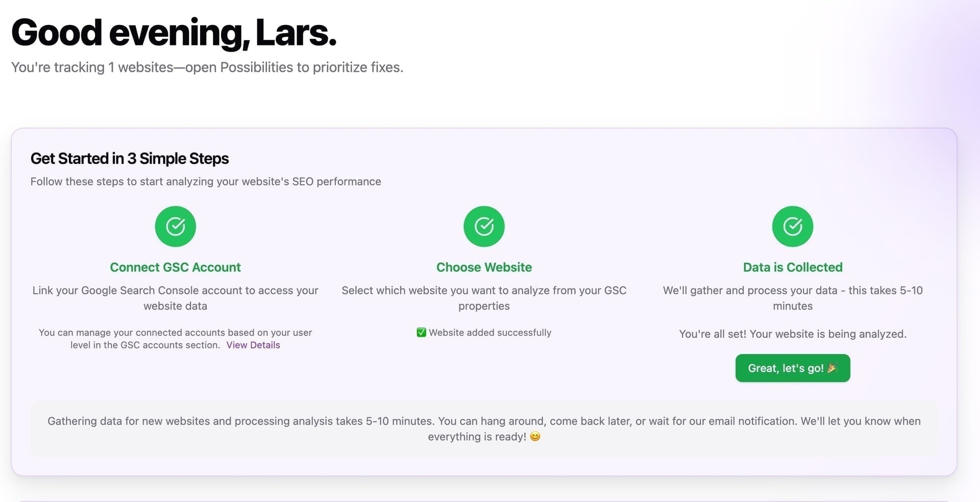Select the Connect GSC Account step title

pyautogui.click(x=175, y=267)
